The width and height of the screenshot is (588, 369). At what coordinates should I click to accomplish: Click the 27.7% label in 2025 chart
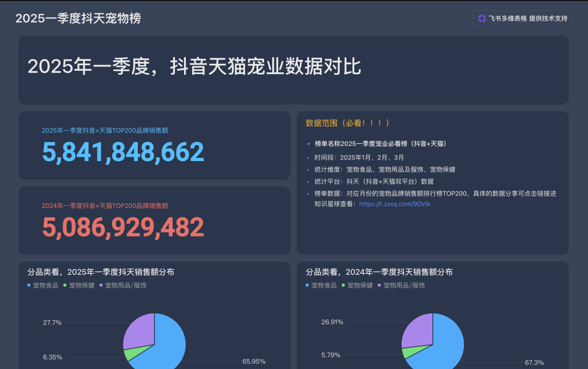(x=52, y=323)
